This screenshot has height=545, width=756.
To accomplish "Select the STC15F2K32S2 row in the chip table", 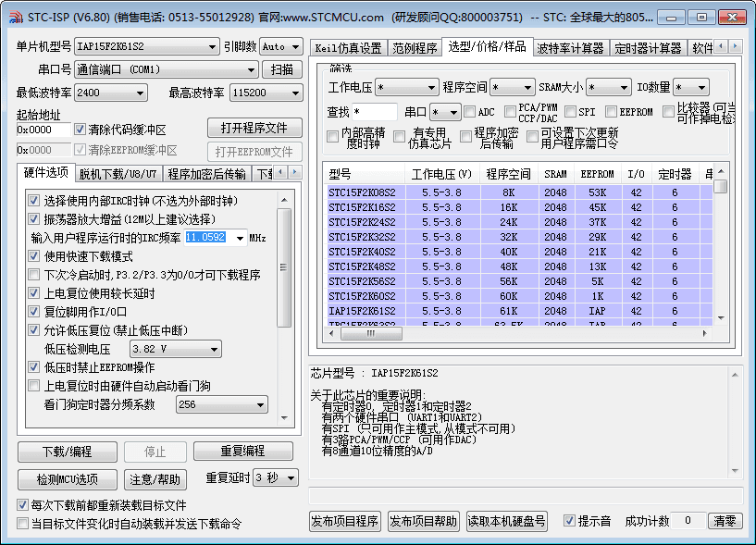I will coord(520,237).
